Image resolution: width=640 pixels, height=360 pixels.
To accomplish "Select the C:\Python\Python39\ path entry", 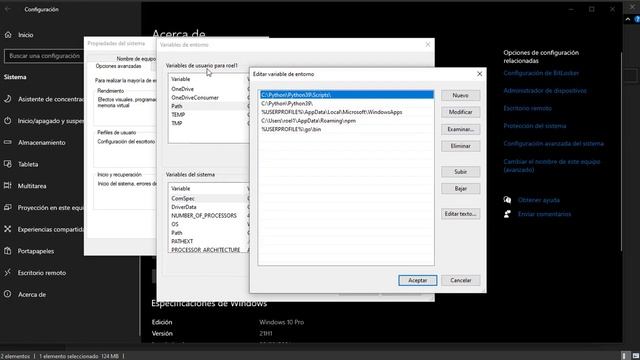I will pyautogui.click(x=347, y=104).
